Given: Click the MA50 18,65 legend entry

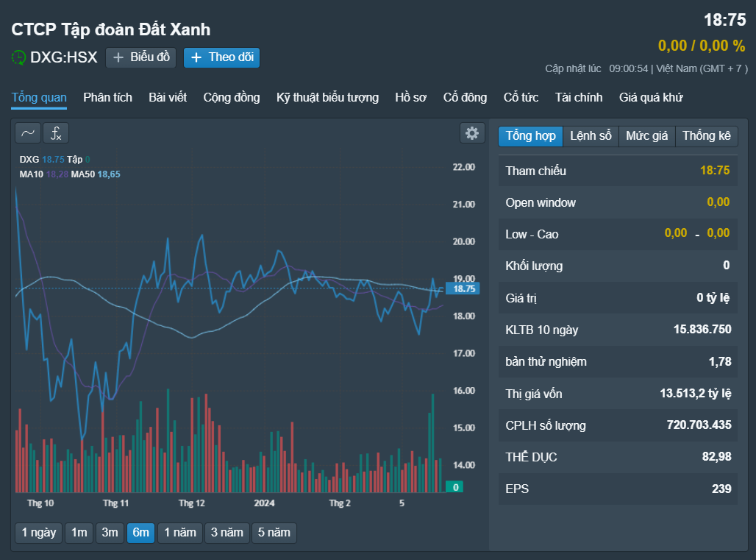Looking at the screenshot, I should (x=96, y=174).
